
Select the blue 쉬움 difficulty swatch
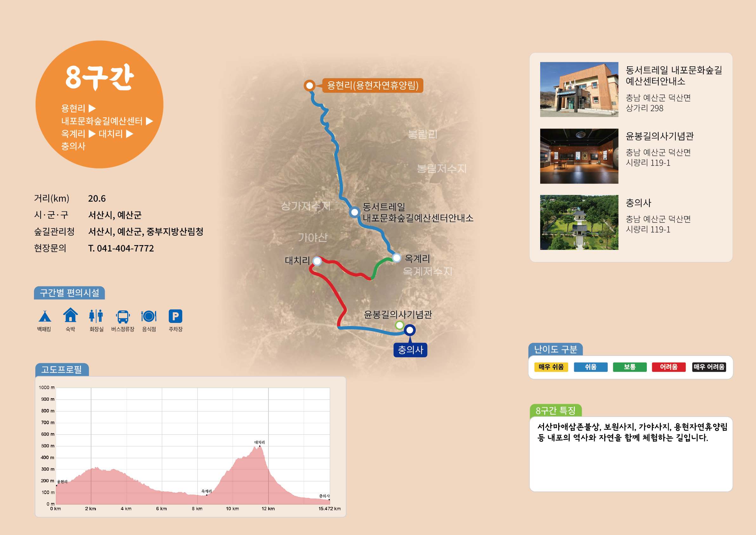591,367
